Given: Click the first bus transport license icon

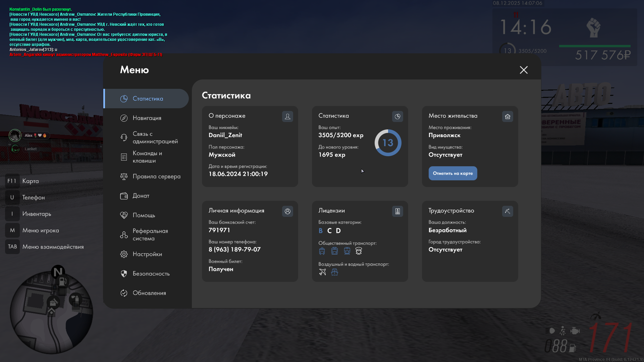Looking at the screenshot, I should pos(322,251).
